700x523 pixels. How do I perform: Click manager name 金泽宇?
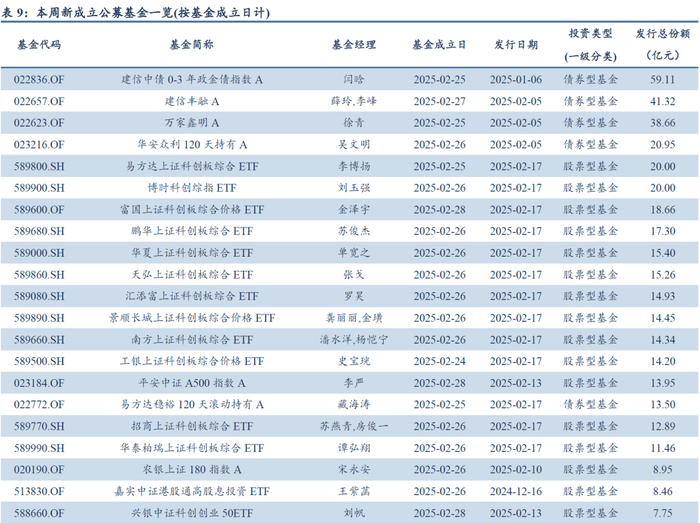(354, 210)
